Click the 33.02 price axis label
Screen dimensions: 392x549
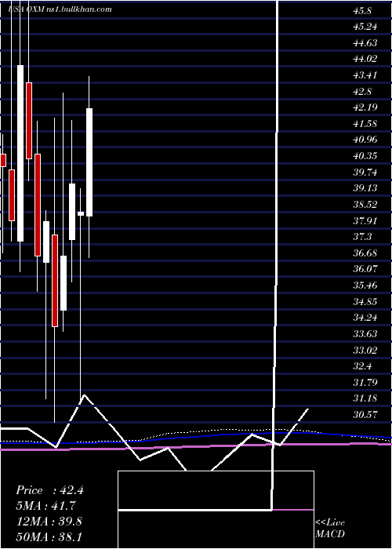tap(365, 350)
